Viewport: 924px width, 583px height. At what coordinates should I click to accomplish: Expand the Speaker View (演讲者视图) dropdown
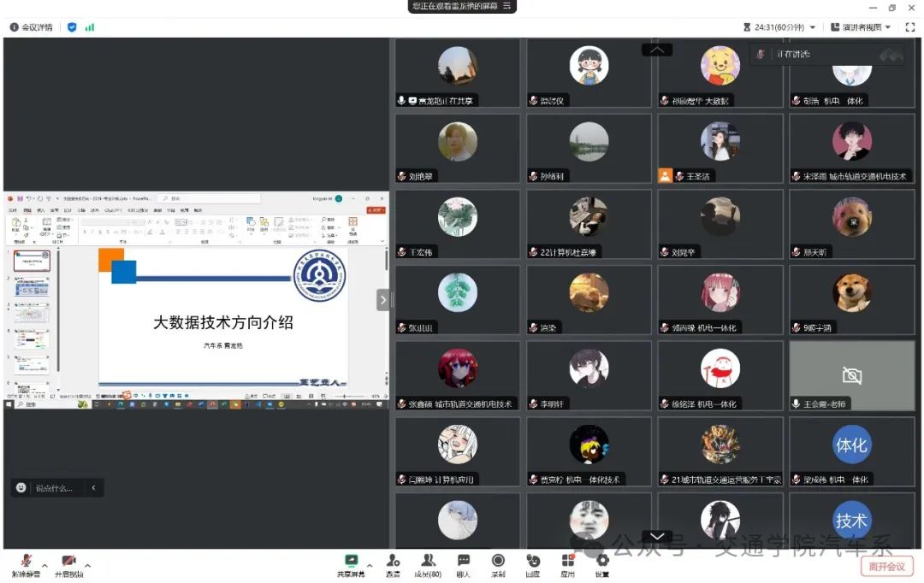click(887, 27)
